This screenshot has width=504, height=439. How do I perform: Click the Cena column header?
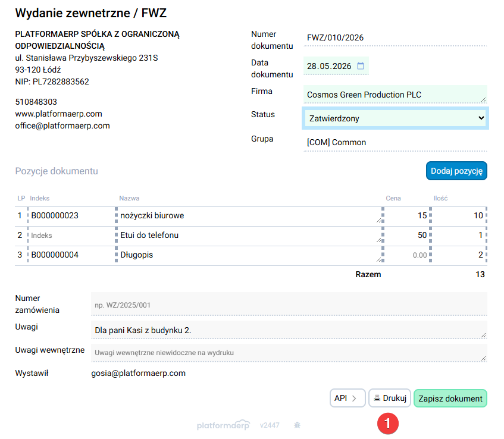click(x=393, y=198)
